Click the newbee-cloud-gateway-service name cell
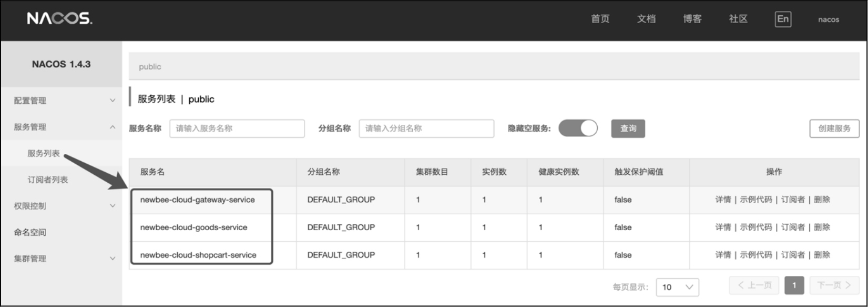Image resolution: width=868 pixels, height=307 pixels. tap(197, 200)
